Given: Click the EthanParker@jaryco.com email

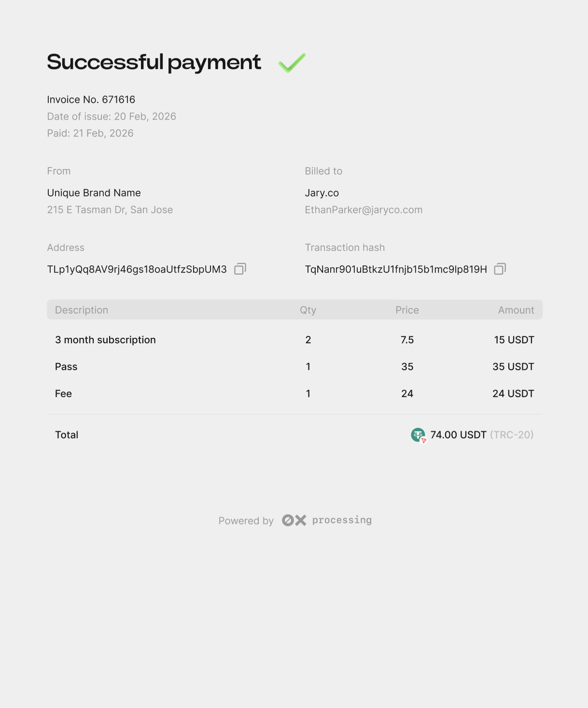Looking at the screenshot, I should tap(364, 210).
